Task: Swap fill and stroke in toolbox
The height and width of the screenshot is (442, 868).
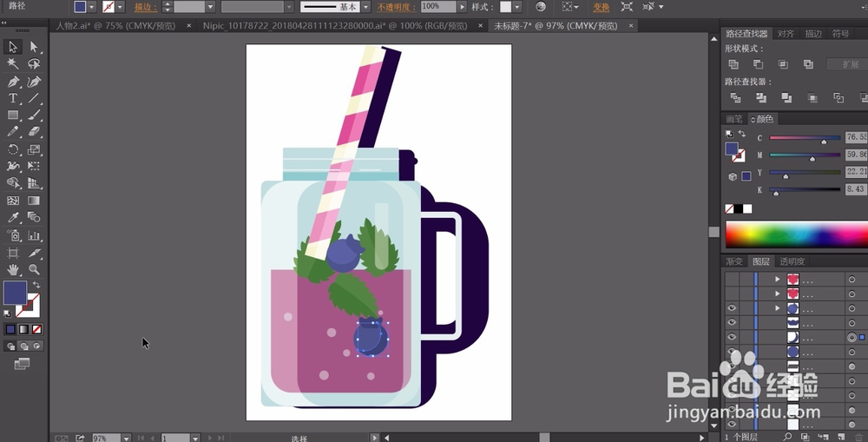Action: (36, 285)
